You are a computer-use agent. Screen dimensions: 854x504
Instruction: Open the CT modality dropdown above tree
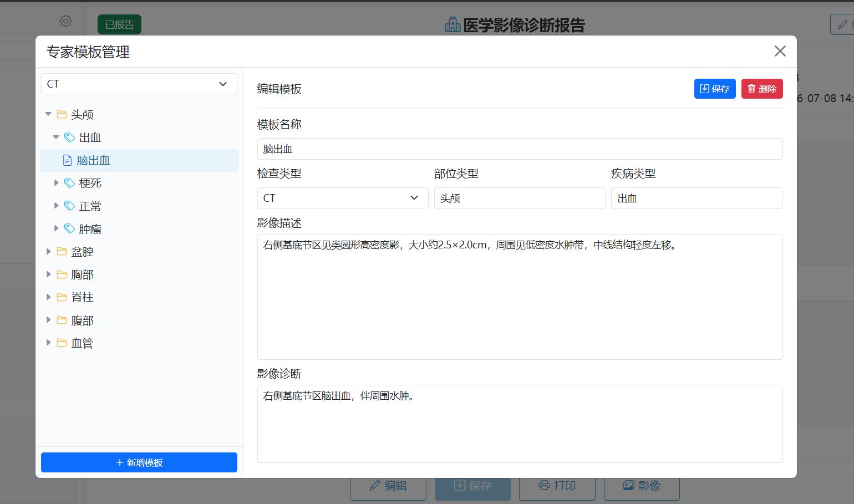coord(139,84)
